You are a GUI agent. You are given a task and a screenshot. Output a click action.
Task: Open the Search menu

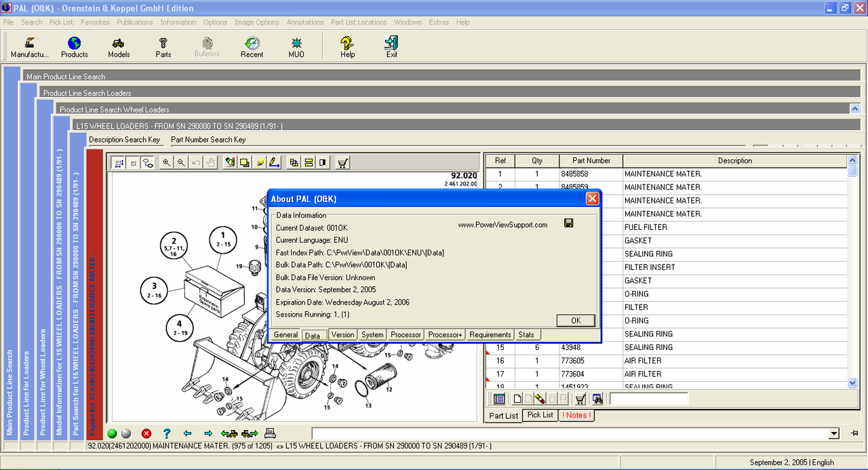[x=31, y=22]
